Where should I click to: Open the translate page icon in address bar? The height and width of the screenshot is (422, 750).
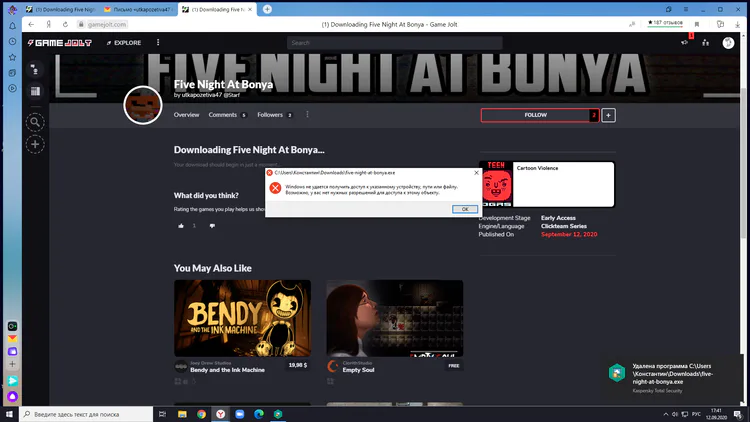pos(632,24)
